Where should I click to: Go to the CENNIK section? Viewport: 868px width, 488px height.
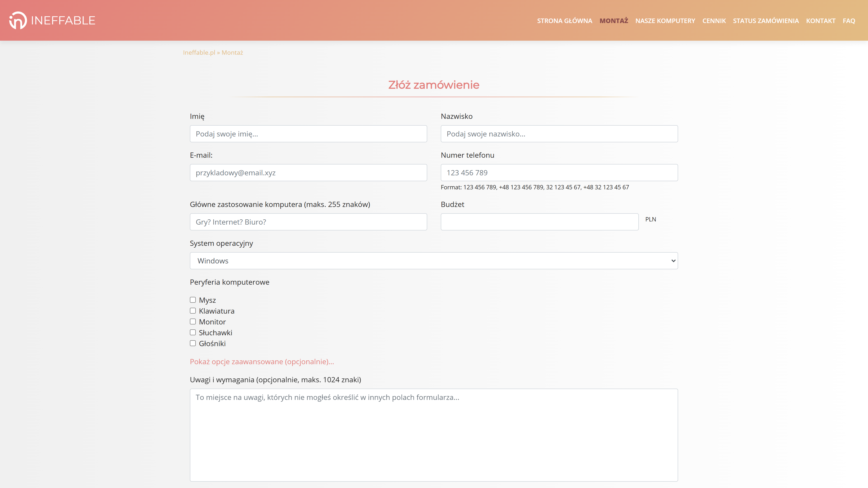[x=714, y=21]
